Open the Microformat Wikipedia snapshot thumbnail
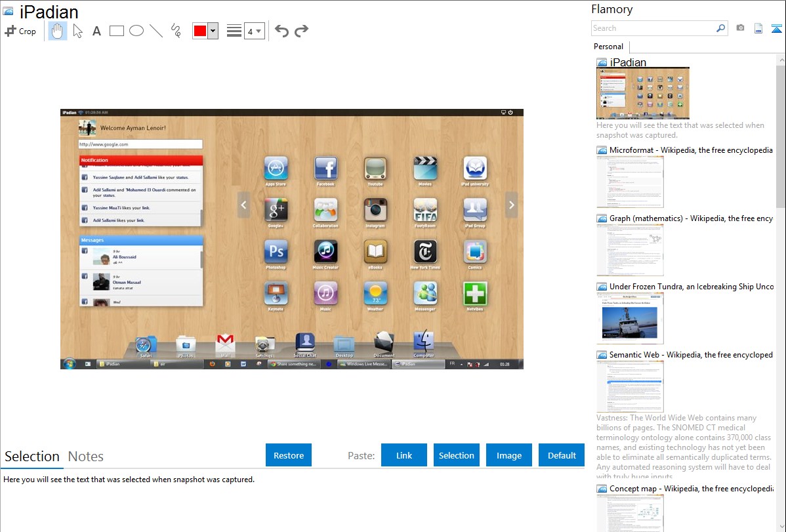Screen dimensions: 786x532 tap(630, 182)
